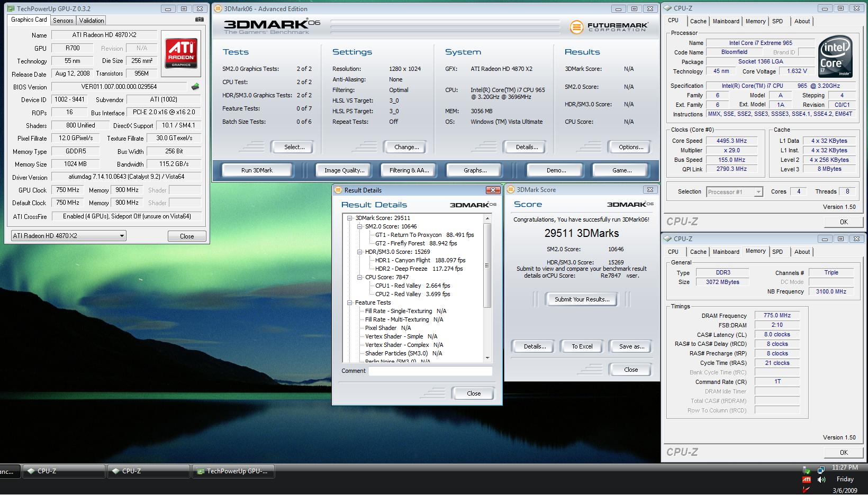Screen dimensions: 868x495
Task: Click the TechPowerUp GPU-Z taskbar button
Action: click(233, 471)
